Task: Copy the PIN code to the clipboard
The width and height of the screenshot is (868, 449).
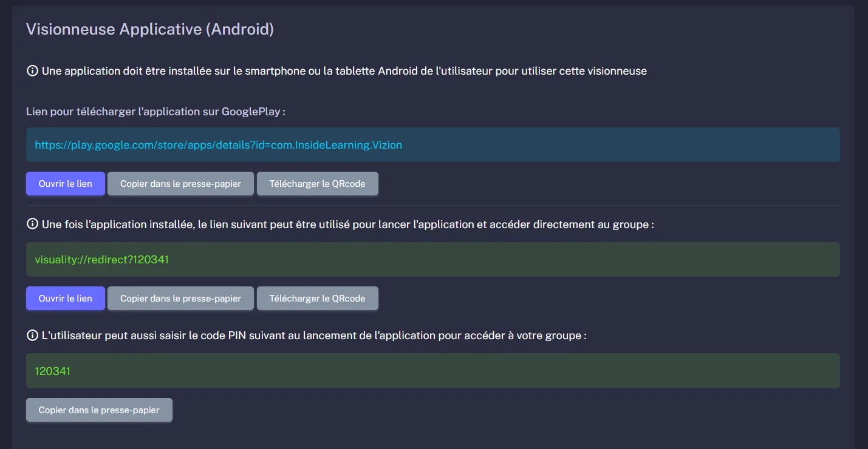Action: 99,410
